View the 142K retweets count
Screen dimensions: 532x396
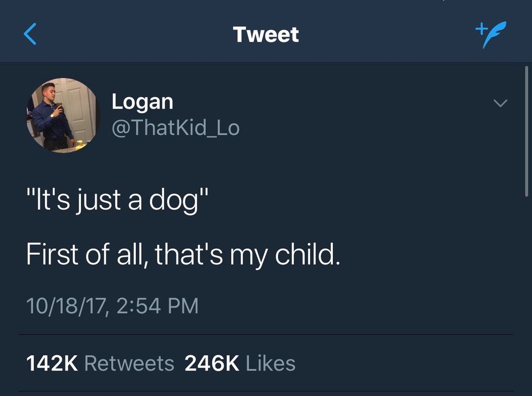pyautogui.click(x=52, y=363)
